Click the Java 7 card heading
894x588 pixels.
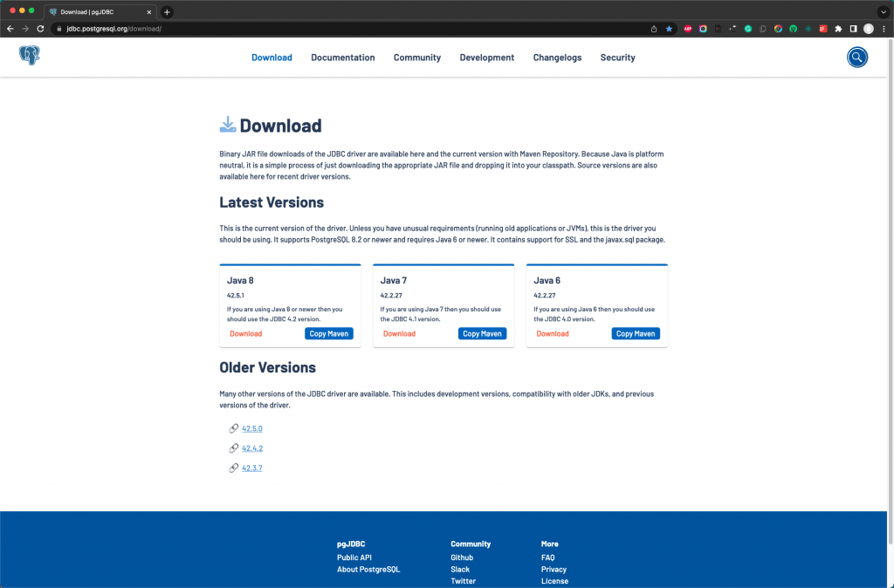pos(394,280)
